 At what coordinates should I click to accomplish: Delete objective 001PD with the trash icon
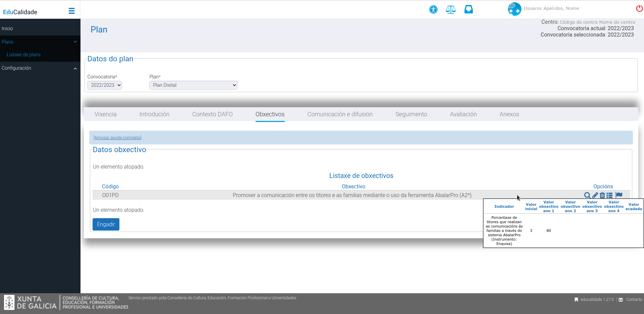click(x=603, y=195)
